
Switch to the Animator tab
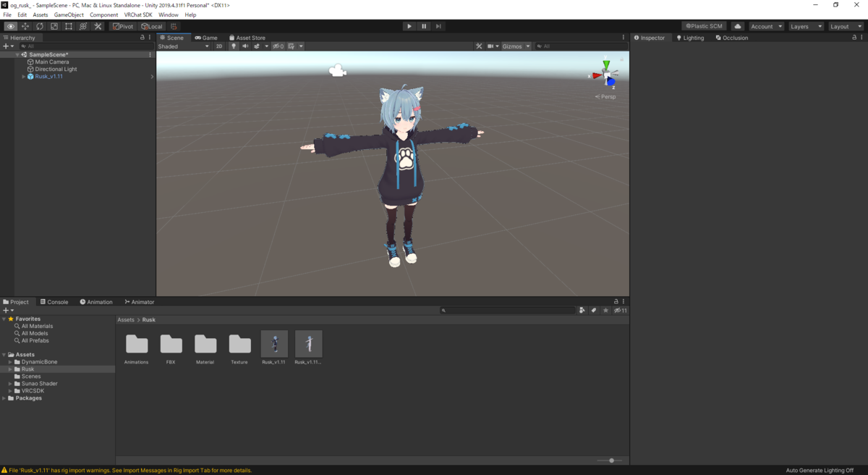coord(140,302)
